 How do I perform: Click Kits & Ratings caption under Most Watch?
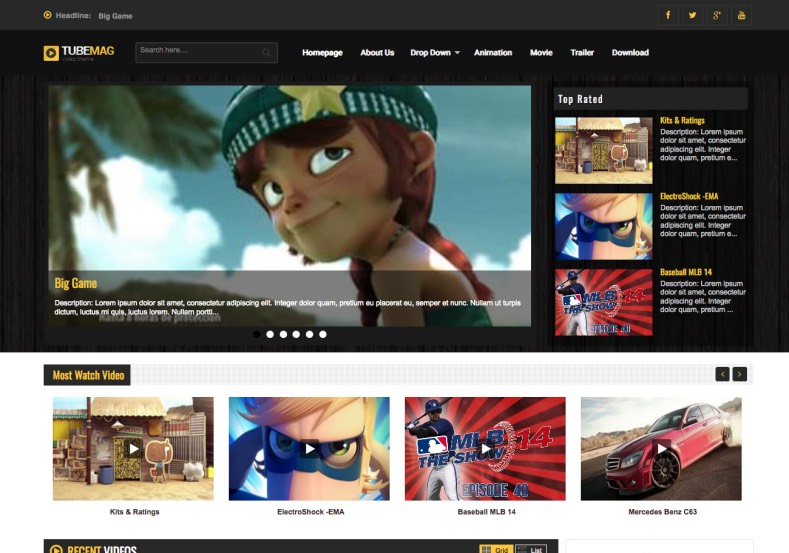(134, 512)
